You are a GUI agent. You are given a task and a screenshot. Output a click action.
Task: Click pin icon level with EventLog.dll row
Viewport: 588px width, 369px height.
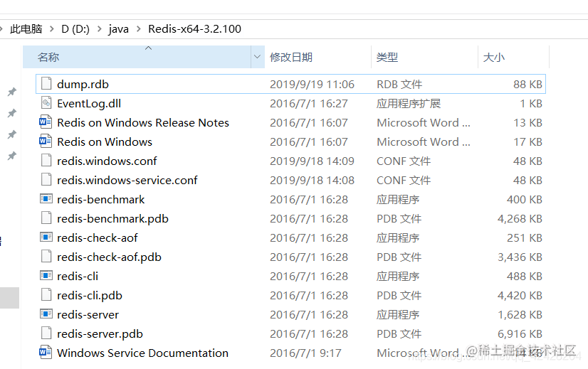click(12, 113)
